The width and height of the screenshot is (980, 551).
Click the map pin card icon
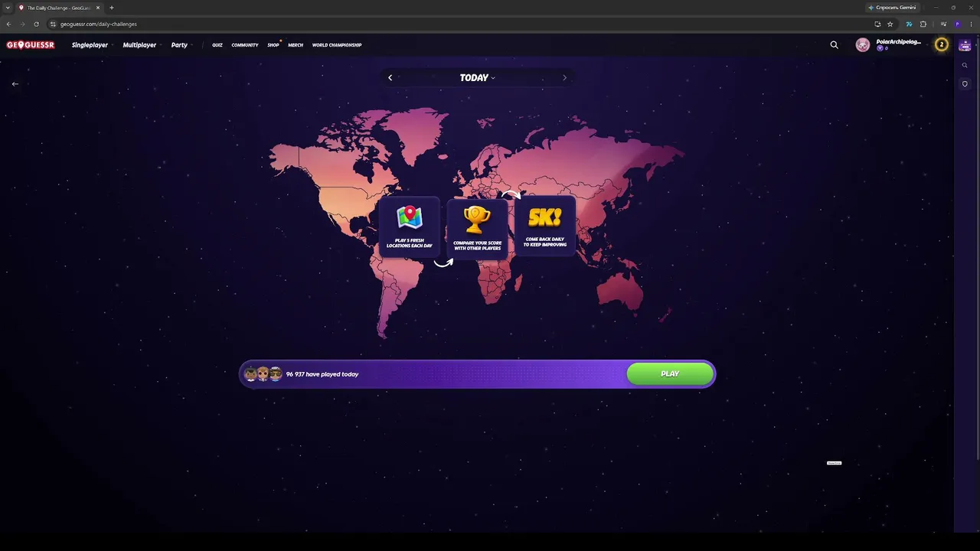pyautogui.click(x=410, y=217)
